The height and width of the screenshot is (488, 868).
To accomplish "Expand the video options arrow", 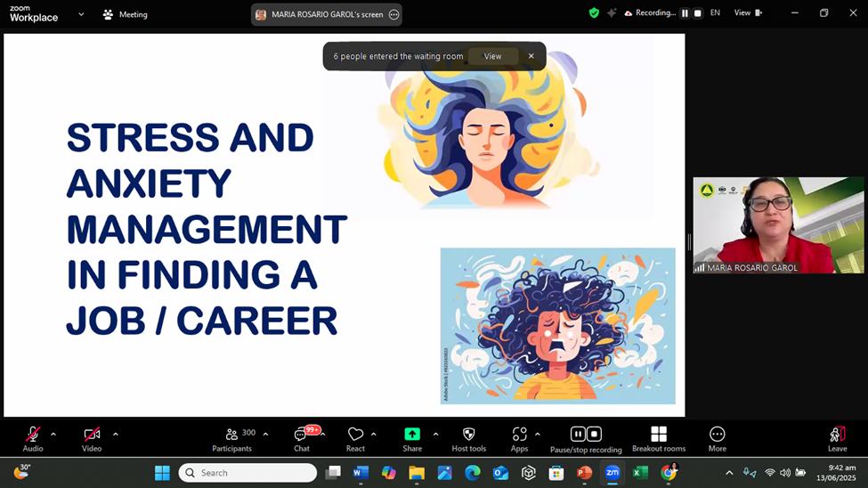I will click(116, 435).
